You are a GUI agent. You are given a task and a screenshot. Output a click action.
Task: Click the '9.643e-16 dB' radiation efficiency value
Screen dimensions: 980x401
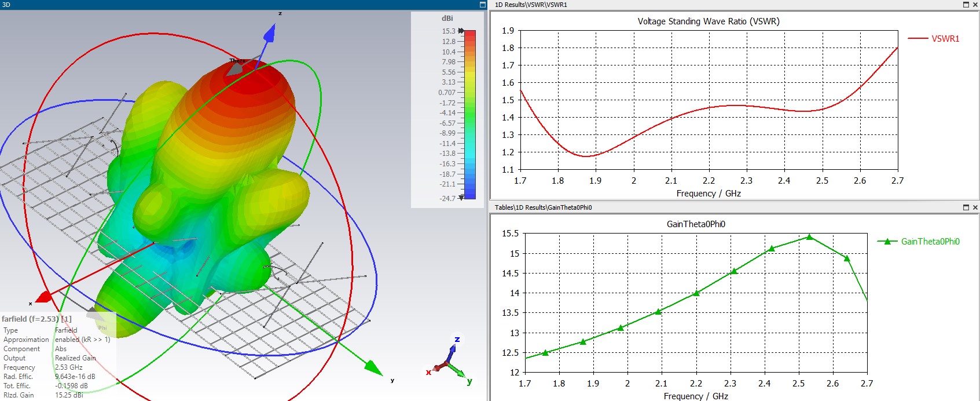coord(75,377)
